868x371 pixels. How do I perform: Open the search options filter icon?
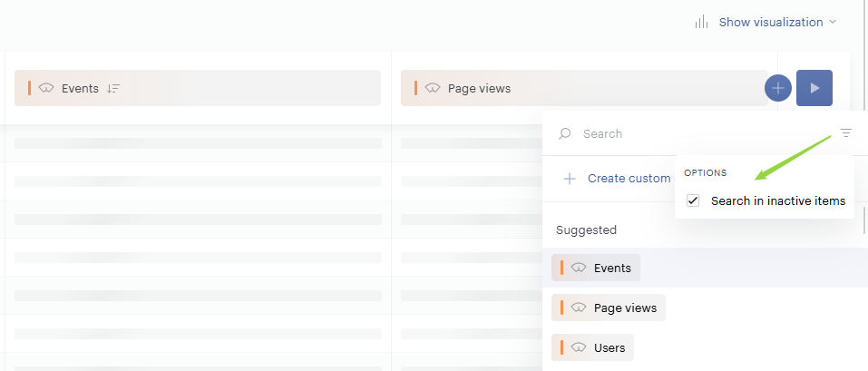coord(846,133)
